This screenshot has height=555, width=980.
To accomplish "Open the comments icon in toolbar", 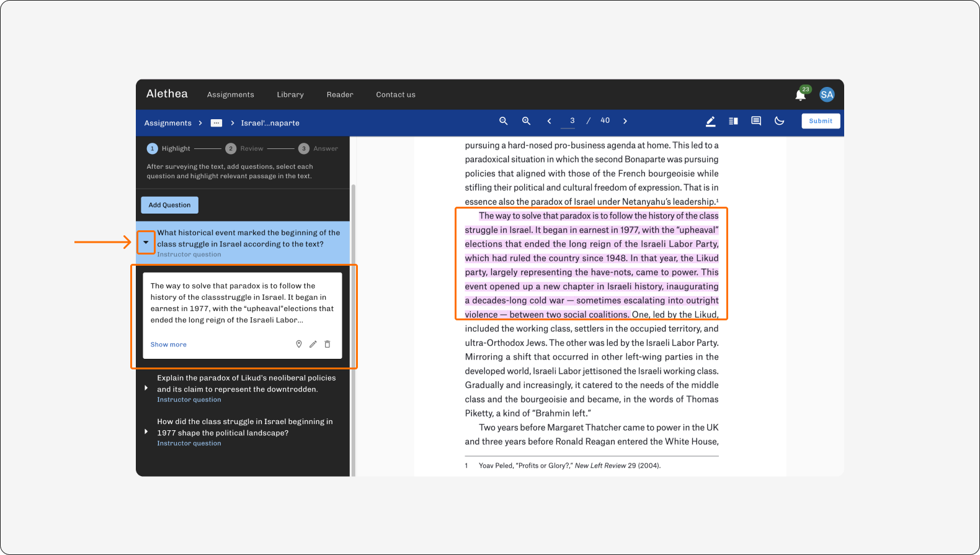I will click(756, 121).
